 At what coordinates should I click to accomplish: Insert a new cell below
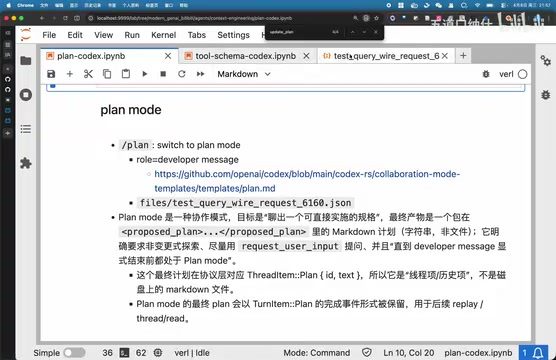tap(70, 74)
